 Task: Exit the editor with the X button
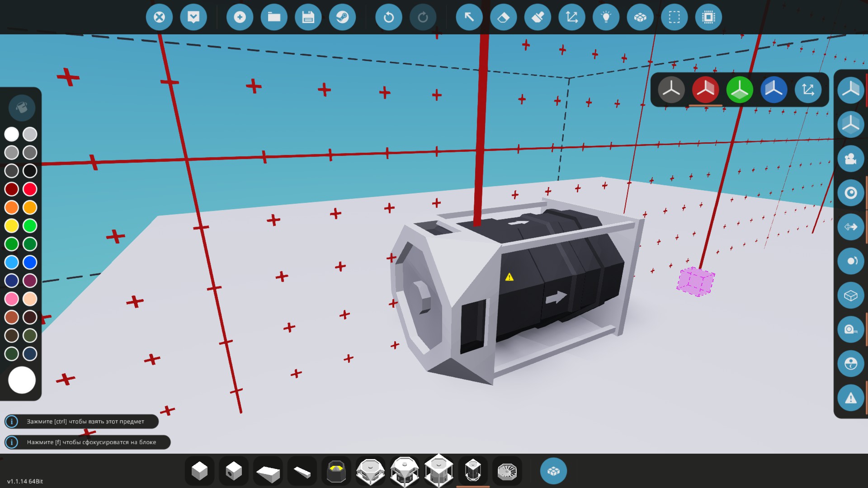coord(159,17)
